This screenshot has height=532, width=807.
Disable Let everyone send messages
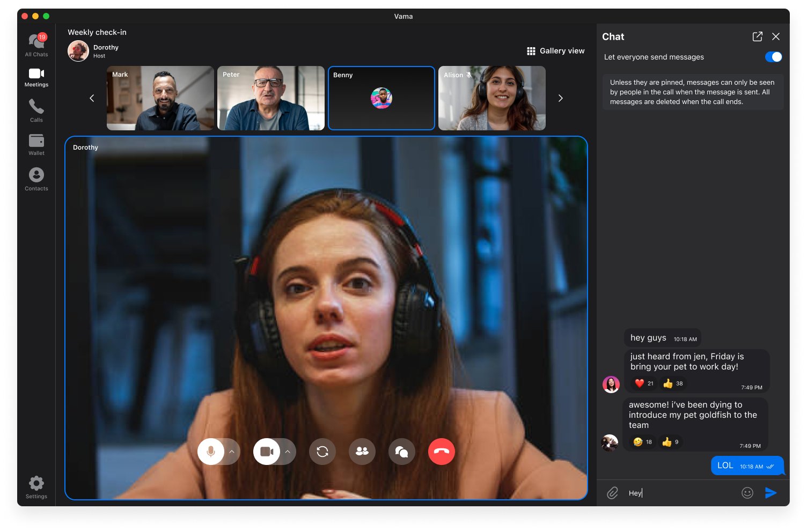click(x=773, y=57)
